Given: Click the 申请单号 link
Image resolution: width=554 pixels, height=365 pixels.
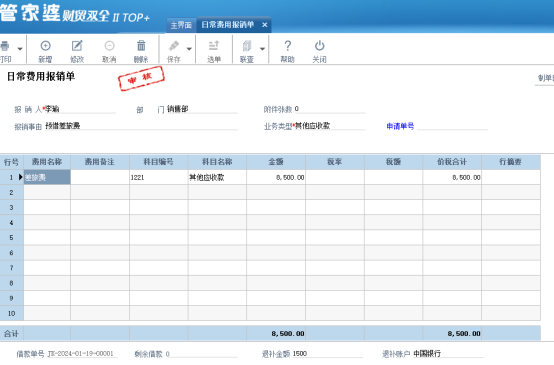Looking at the screenshot, I should pos(400,126).
